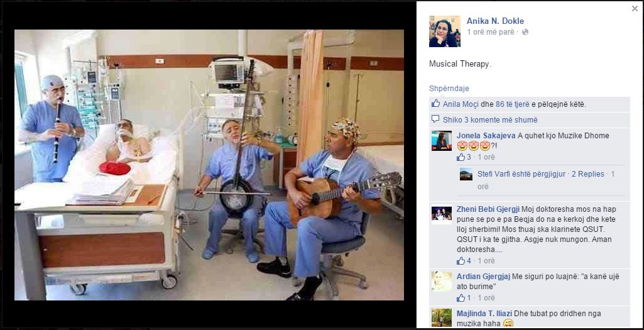Click the comment bubble icon

click(435, 119)
